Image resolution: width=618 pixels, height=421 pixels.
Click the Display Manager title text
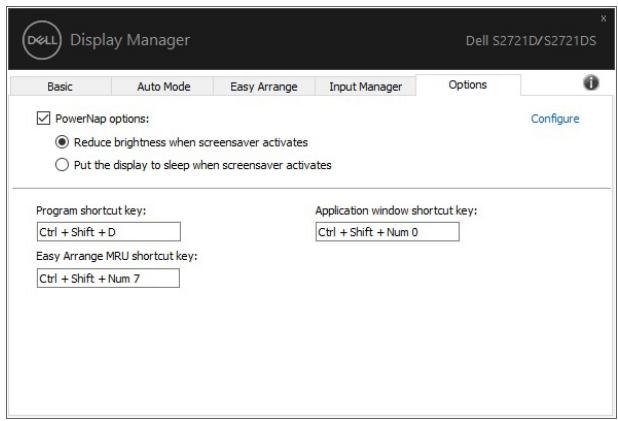130,40
